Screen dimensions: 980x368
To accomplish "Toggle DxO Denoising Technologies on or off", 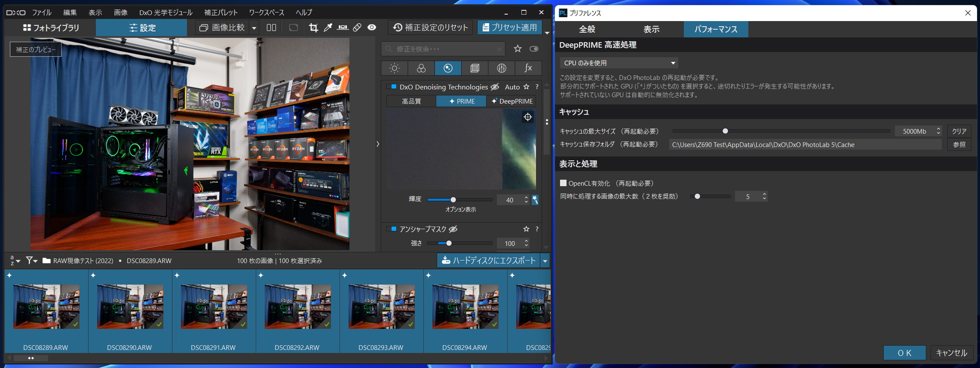I will point(391,87).
